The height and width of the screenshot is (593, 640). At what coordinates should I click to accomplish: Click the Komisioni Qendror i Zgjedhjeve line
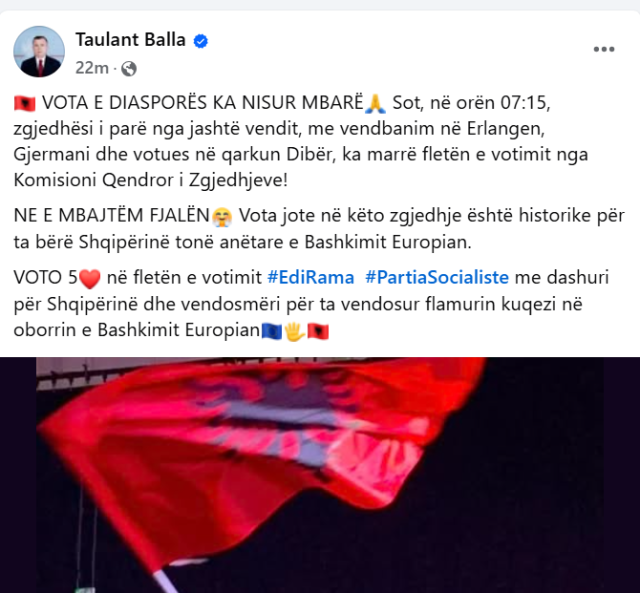tap(151, 180)
